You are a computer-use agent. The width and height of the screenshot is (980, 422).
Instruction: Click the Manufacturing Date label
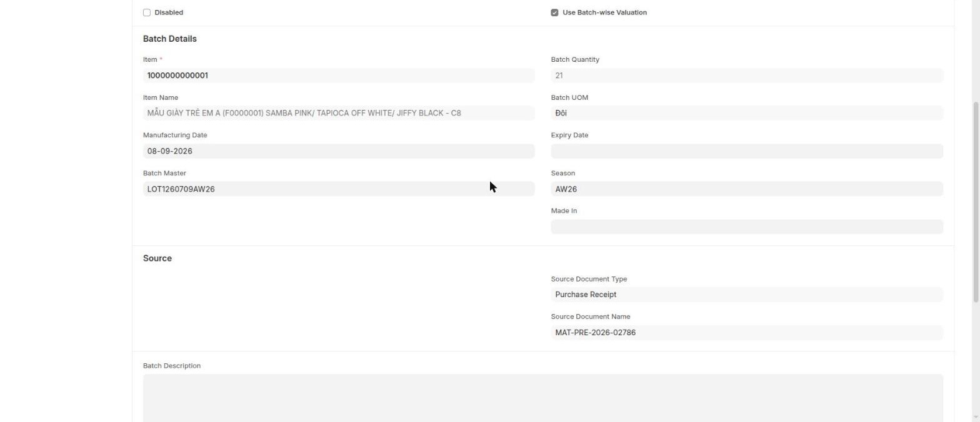tap(175, 135)
